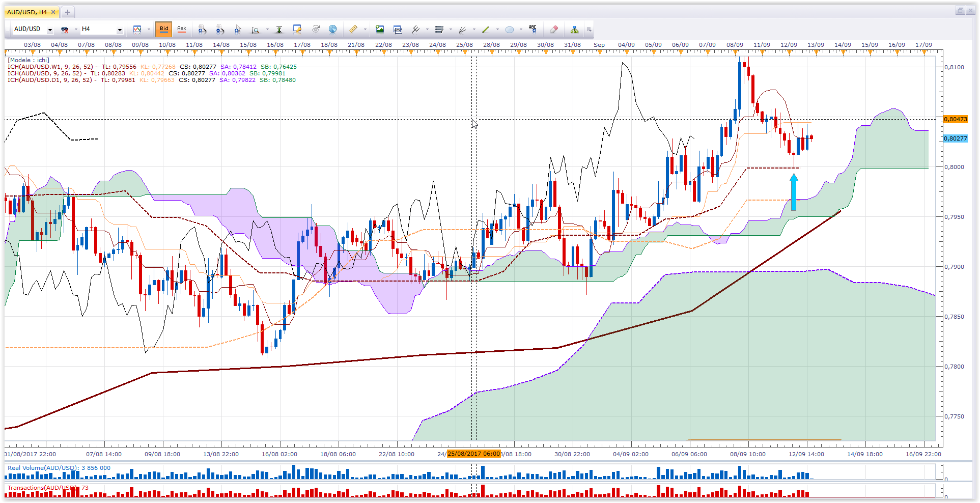This screenshot has height=503, width=980.
Task: Click the ICH(AUD/USD.W1, 9, 26, 52) indicator label
Action: tap(50, 67)
